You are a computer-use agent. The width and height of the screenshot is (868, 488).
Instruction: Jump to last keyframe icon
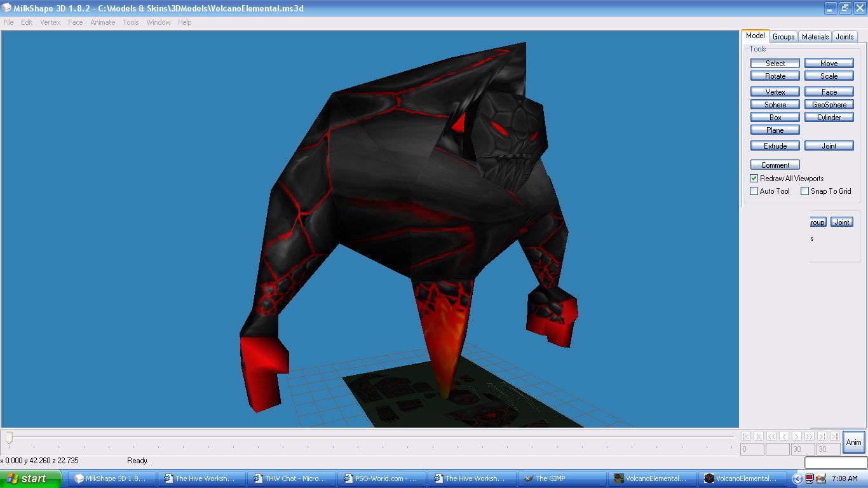click(x=835, y=436)
